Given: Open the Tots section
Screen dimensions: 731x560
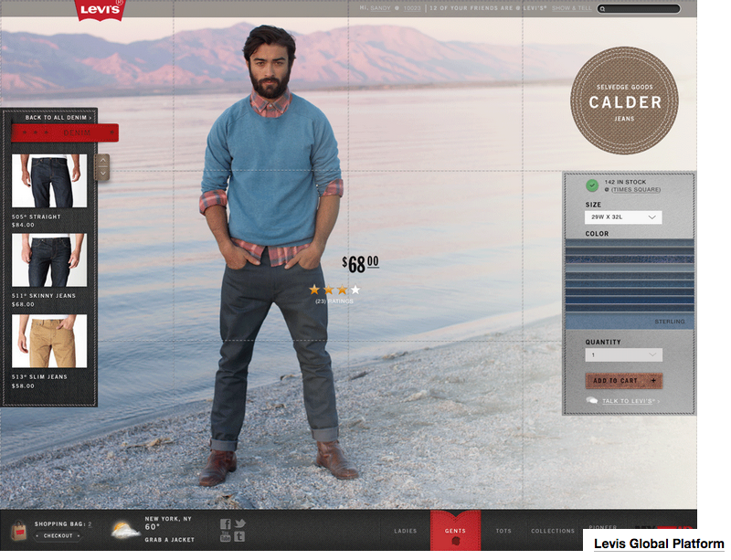Looking at the screenshot, I should coord(503,531).
